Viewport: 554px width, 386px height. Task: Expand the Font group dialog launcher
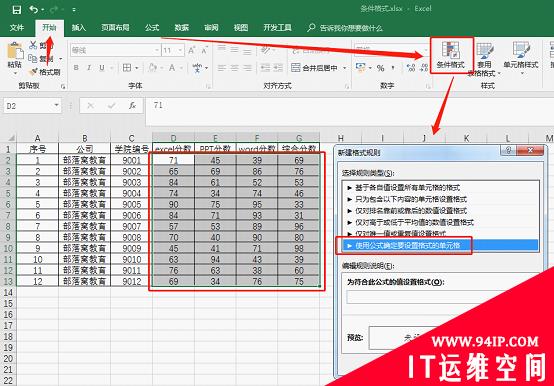point(208,87)
